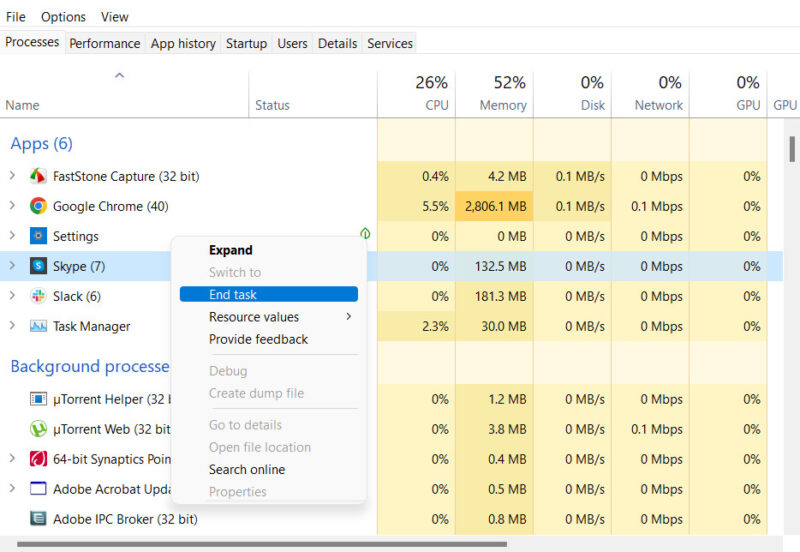Choose End task in context menu
The width and height of the screenshot is (800, 552).
coord(269,294)
